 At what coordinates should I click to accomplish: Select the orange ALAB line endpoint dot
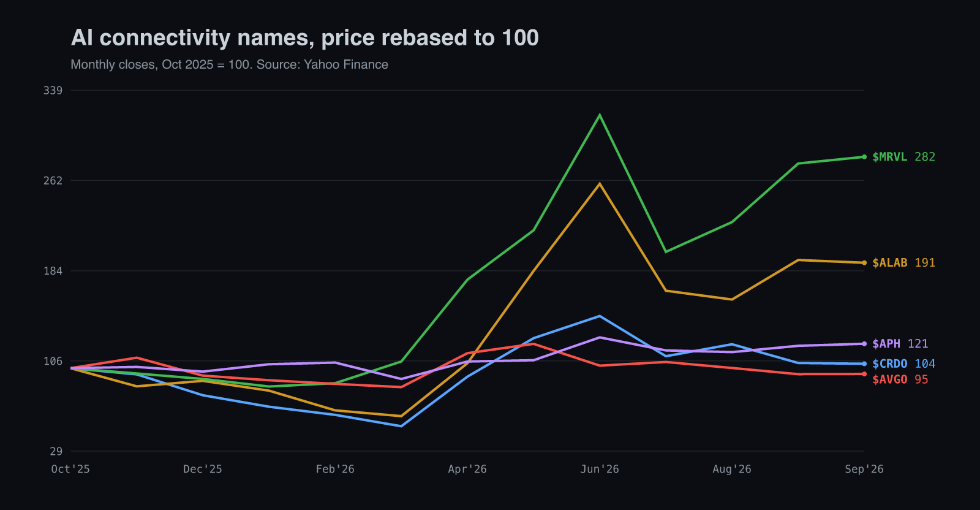pos(864,263)
